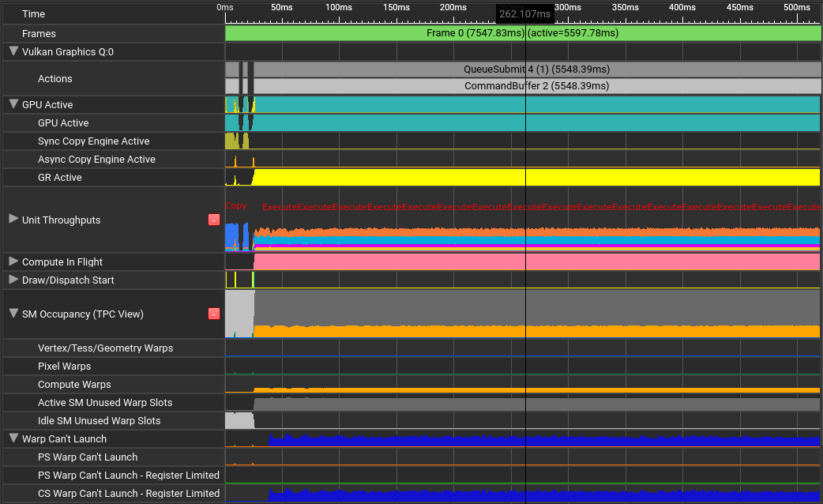Select CS Warp Can't Launch - Register Limited row
This screenshot has height=504, width=823.
(x=128, y=494)
